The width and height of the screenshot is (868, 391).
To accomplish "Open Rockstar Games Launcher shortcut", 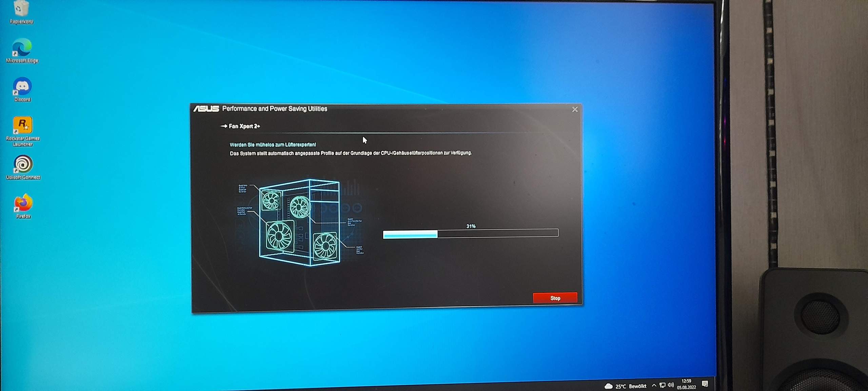I will point(23,131).
